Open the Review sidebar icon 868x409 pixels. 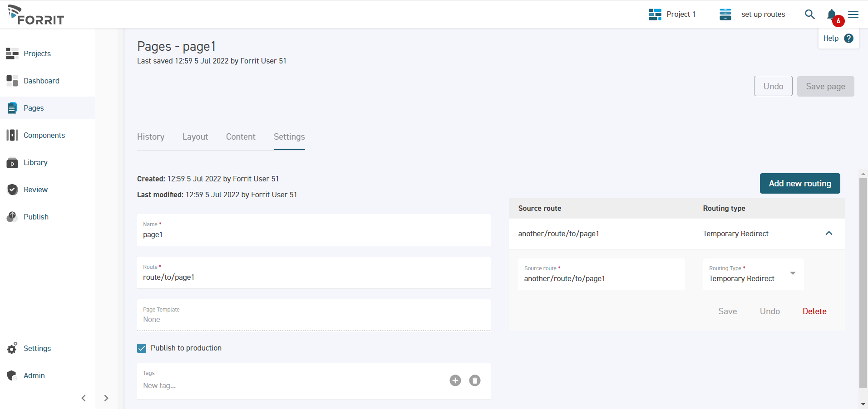coord(12,190)
